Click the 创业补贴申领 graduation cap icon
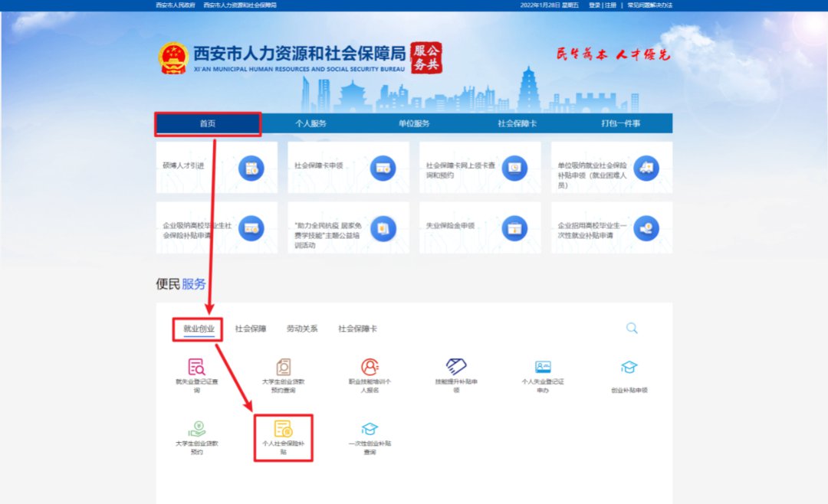This screenshot has width=828, height=504. pos(629,368)
